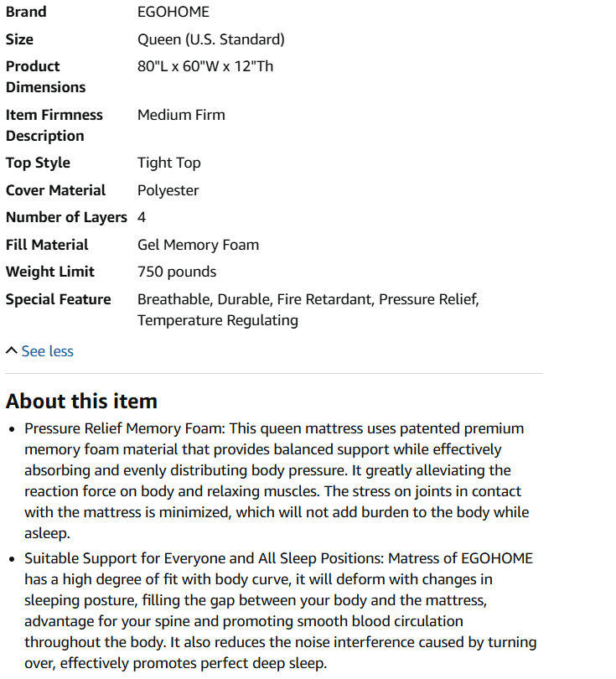The height and width of the screenshot is (679, 616).
Task: Collapse details with the upward chevron icon
Action: [11, 350]
